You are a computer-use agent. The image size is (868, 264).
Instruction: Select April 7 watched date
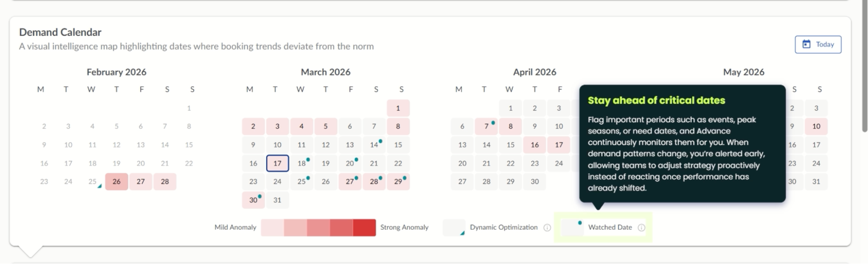pos(486,126)
